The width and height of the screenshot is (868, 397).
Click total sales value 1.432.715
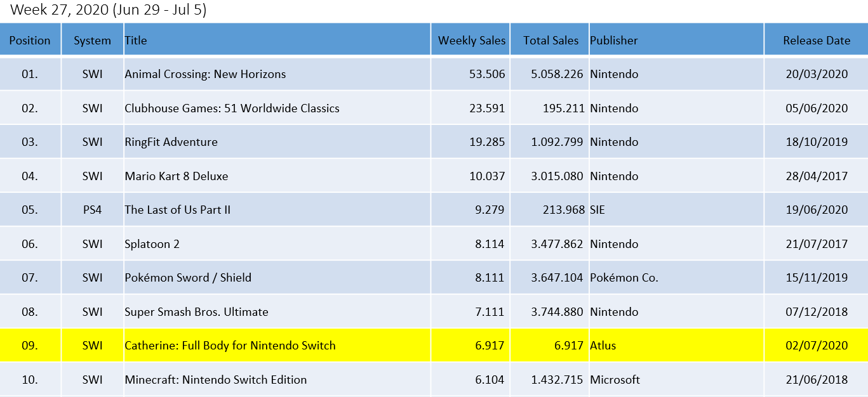[x=558, y=380]
